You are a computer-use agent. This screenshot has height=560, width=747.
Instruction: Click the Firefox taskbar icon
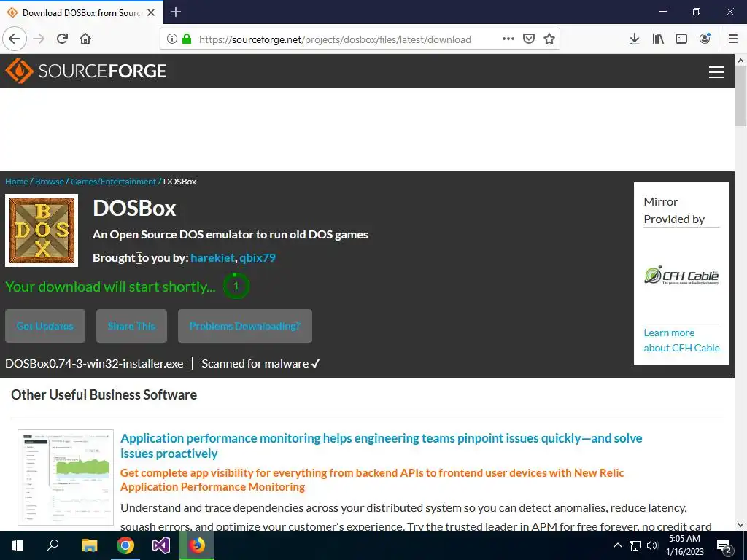pos(197,545)
